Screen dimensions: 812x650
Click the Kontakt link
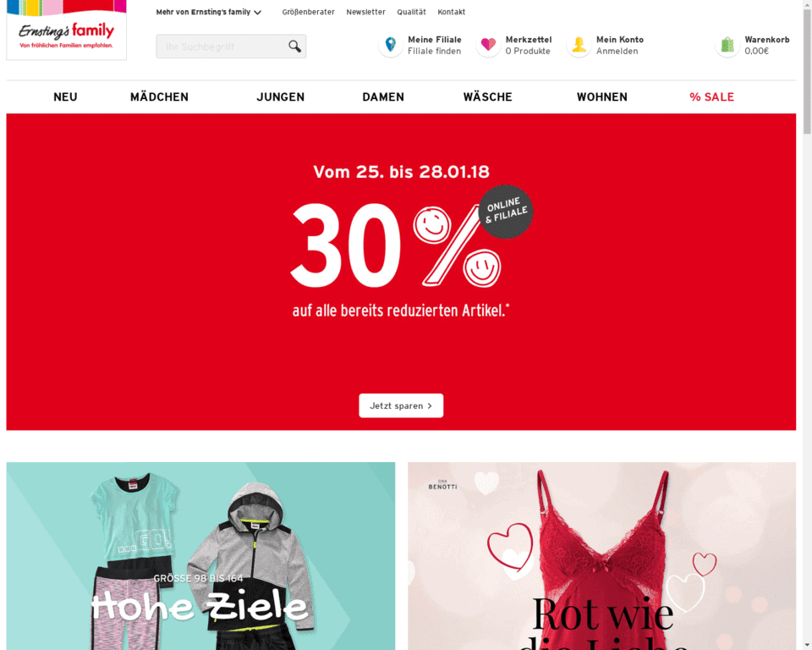(x=452, y=12)
